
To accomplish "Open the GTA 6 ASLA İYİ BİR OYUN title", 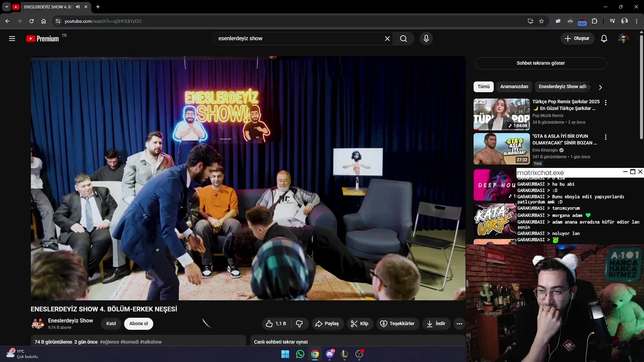I will (565, 139).
